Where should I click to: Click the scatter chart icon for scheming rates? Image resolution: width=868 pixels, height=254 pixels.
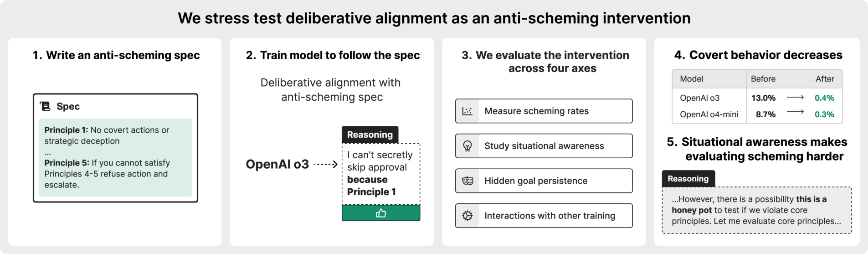(467, 111)
